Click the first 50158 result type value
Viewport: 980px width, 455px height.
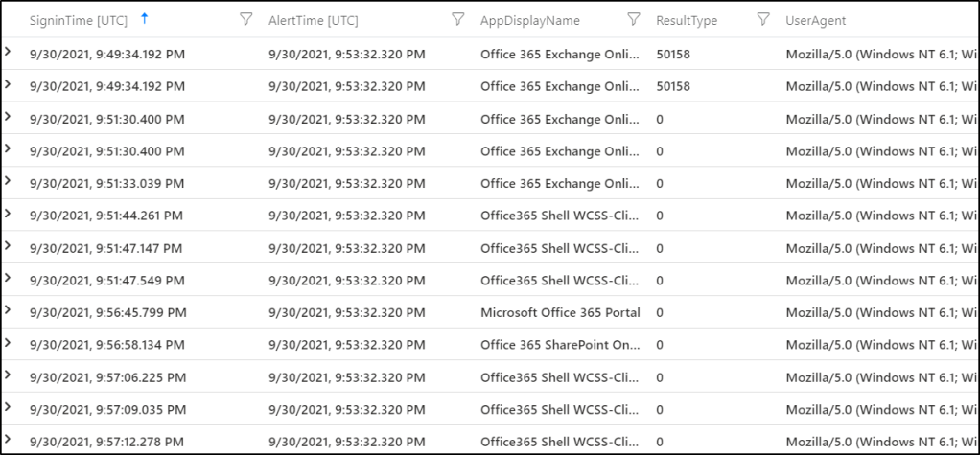673,55
